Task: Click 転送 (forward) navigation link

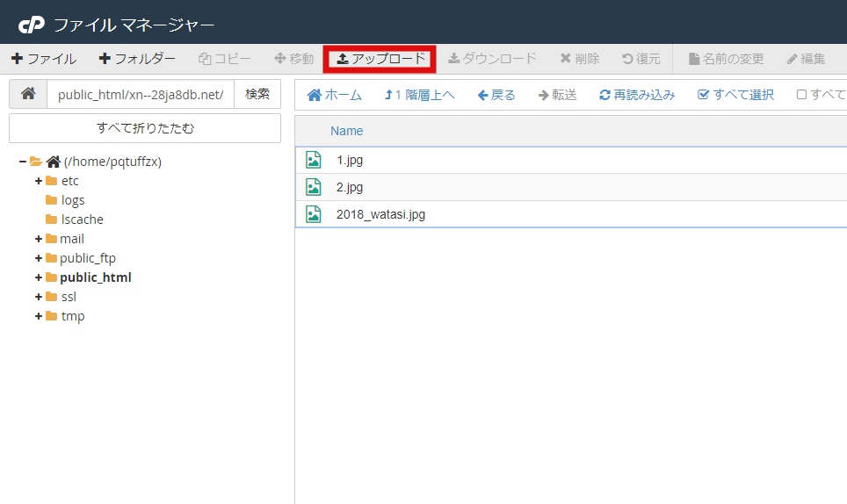Action: click(x=557, y=95)
